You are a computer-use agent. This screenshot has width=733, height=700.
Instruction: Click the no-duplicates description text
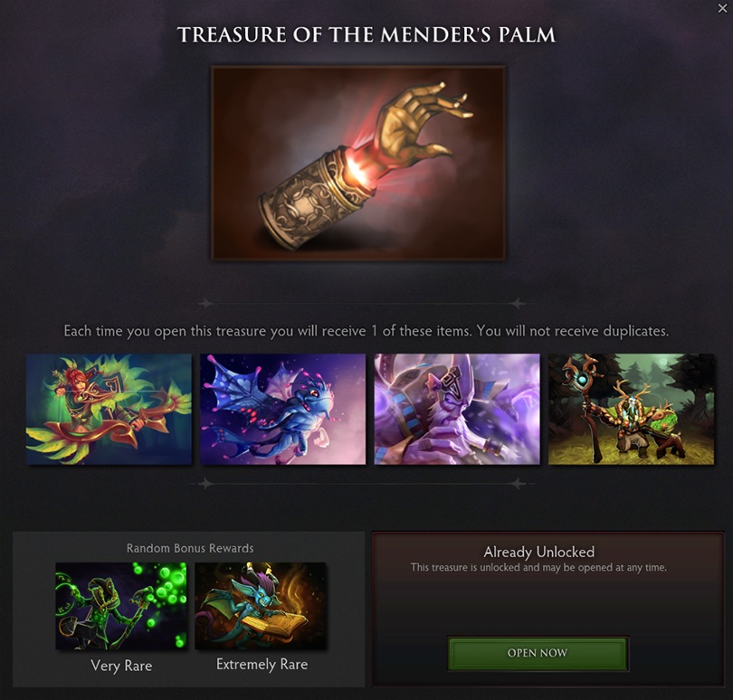[366, 331]
